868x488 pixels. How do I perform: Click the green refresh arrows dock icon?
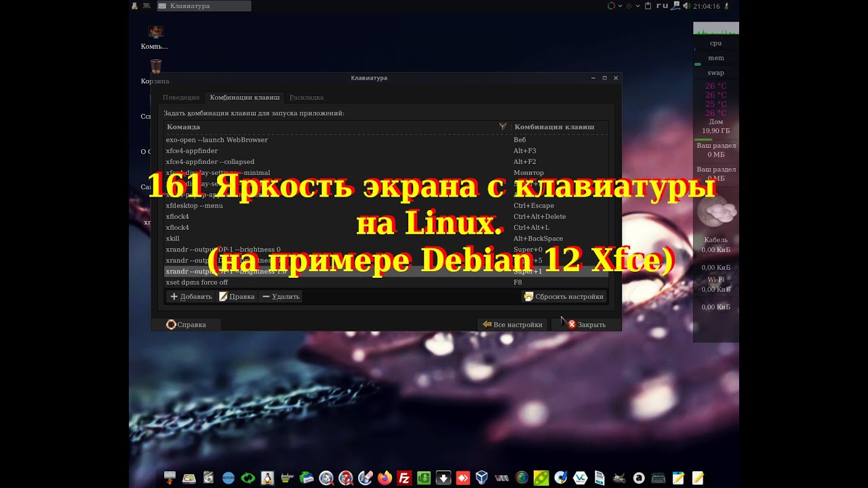(x=248, y=478)
